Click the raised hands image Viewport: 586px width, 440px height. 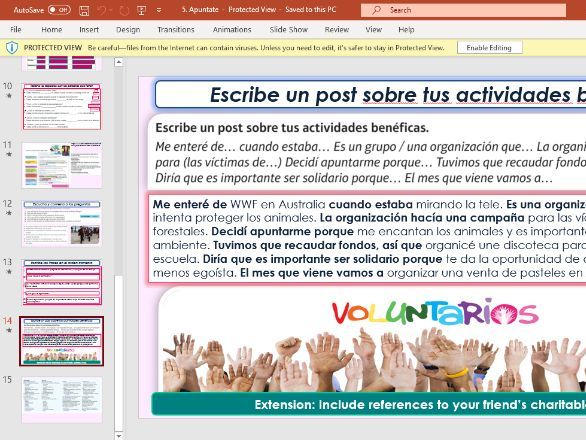[x=374, y=359]
